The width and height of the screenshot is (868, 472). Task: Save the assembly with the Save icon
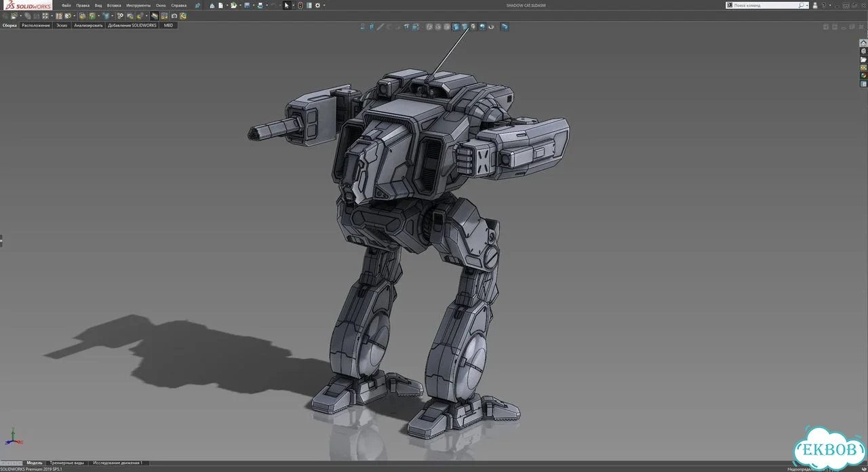coord(247,5)
